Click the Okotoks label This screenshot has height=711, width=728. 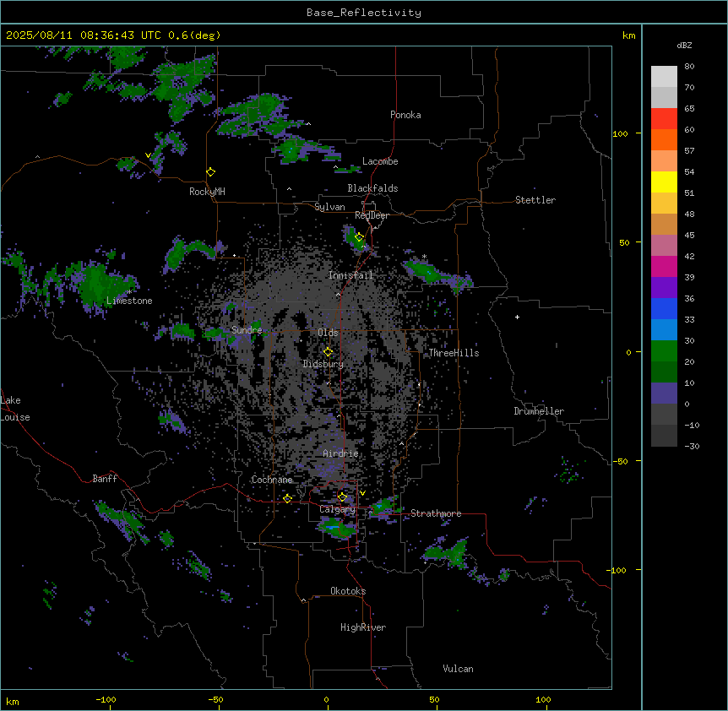point(348,591)
